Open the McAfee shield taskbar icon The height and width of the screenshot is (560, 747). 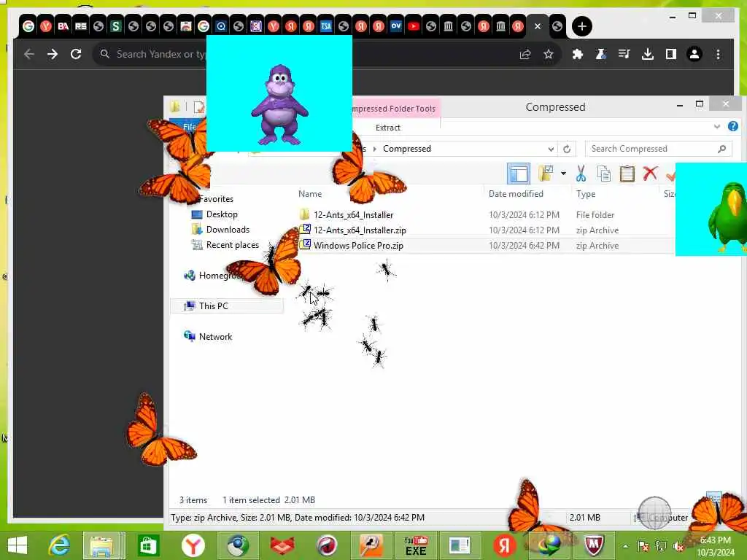click(594, 545)
